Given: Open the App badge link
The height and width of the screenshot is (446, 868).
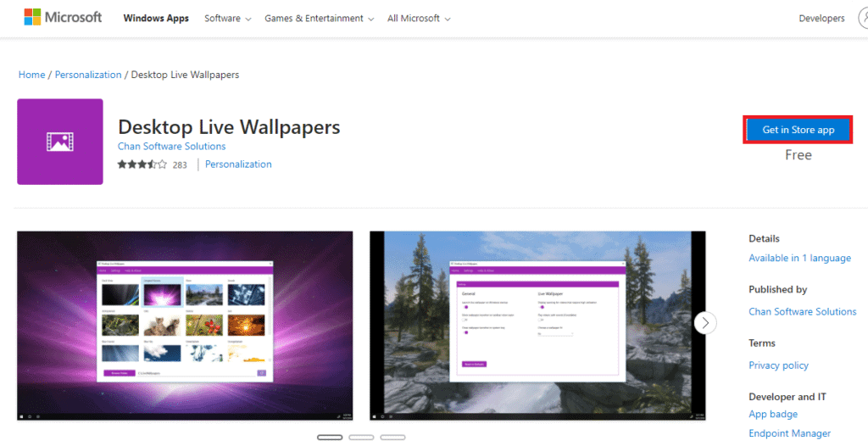Looking at the screenshot, I should coord(773,415).
